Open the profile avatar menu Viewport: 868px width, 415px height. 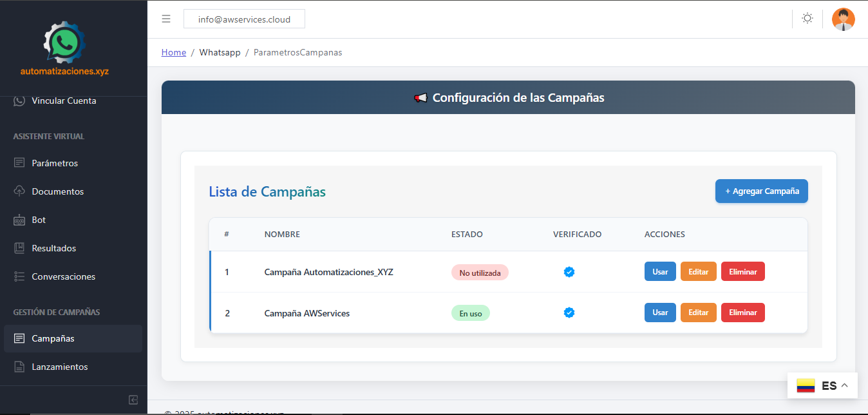843,19
